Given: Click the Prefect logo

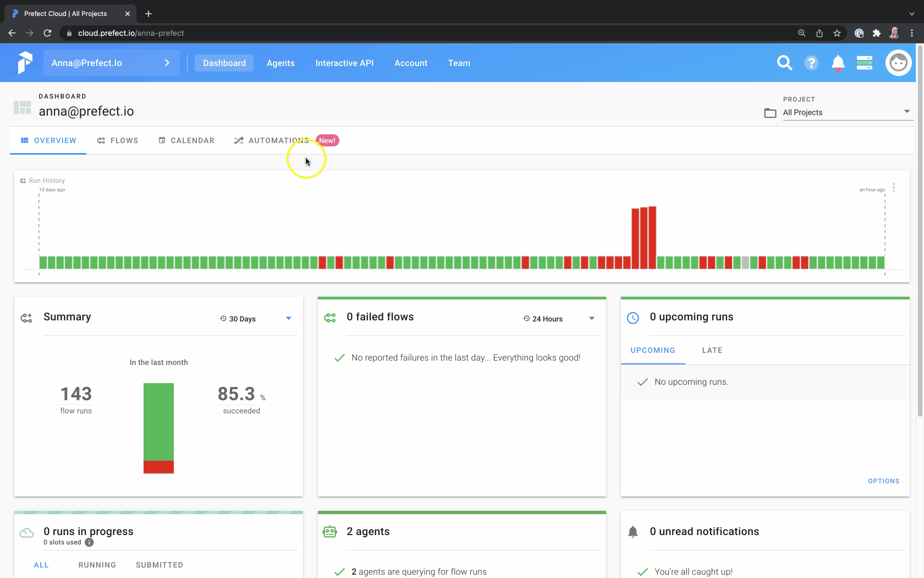Looking at the screenshot, I should click(25, 63).
